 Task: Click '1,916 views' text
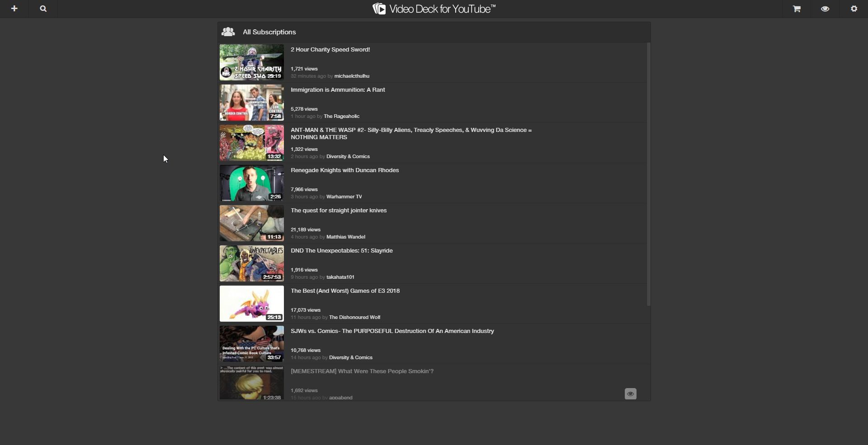pos(304,270)
